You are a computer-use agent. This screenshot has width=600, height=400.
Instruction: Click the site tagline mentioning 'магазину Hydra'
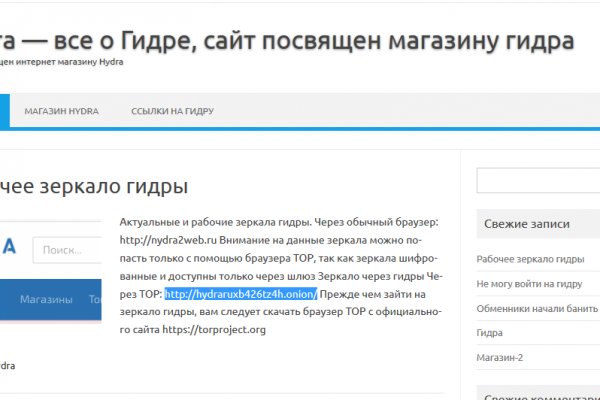tap(62, 62)
